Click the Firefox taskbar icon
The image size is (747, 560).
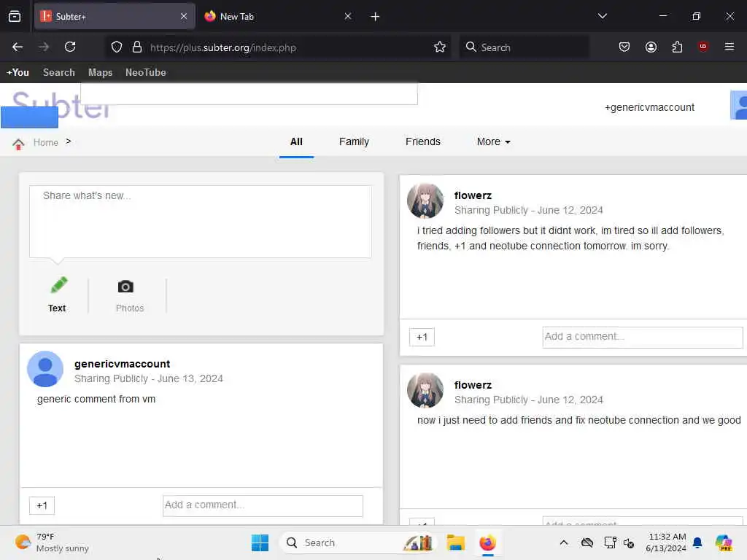coord(487,542)
